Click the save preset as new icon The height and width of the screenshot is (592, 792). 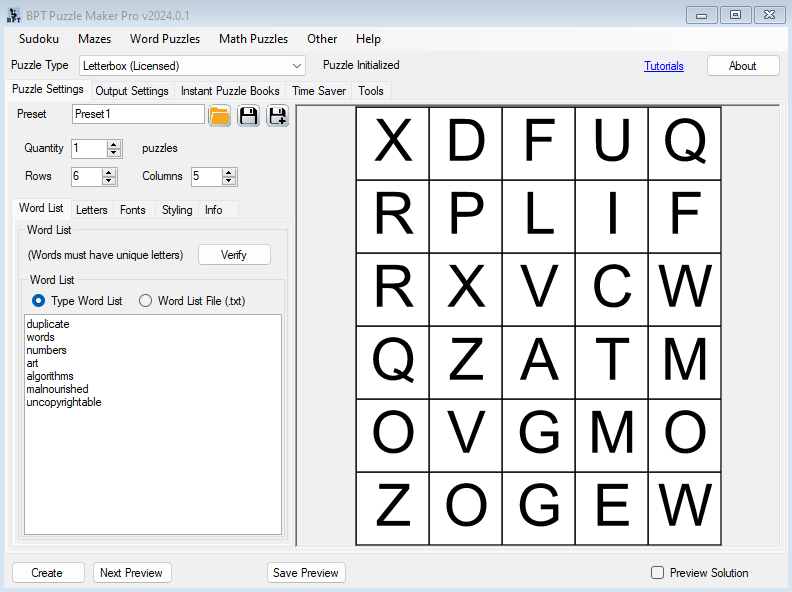[277, 116]
